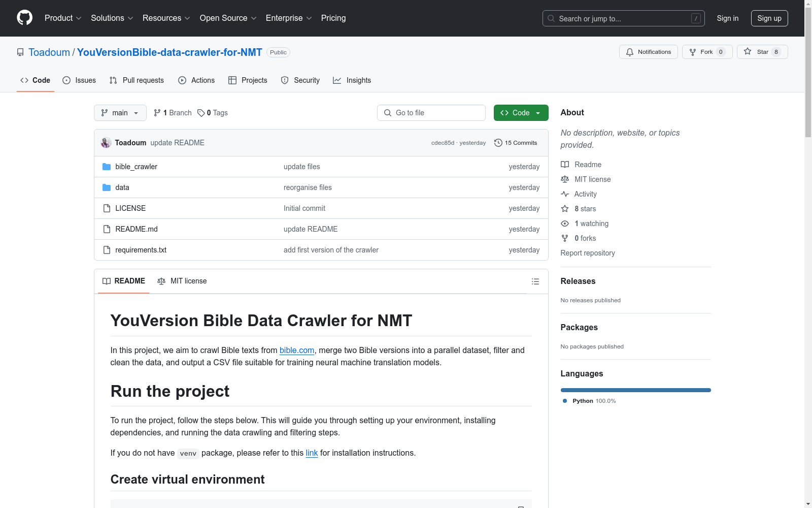
Task: Click the Python language color dot
Action: click(565, 401)
